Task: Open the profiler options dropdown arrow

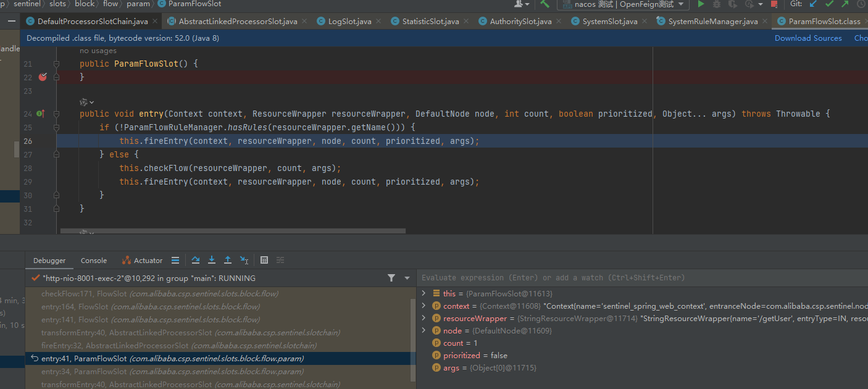Action: pos(761,4)
